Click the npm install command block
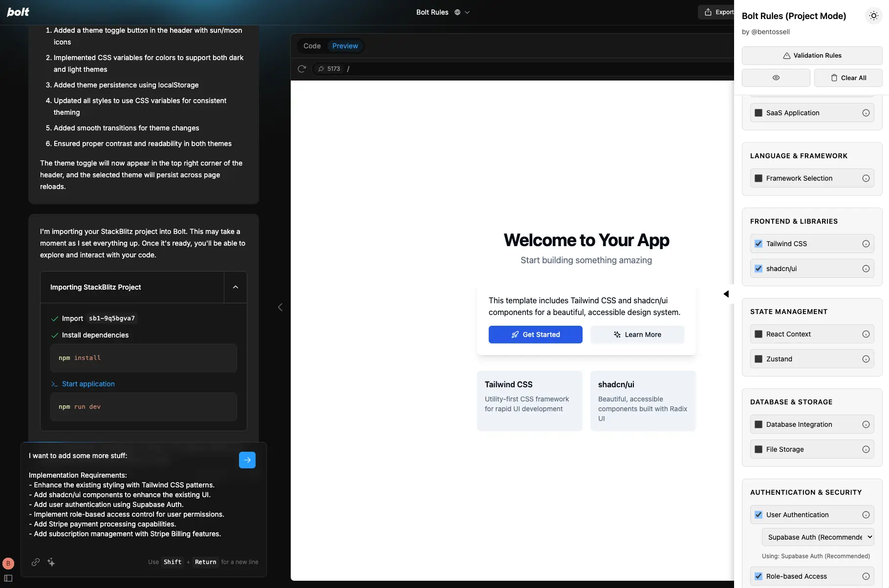Screen dimensions: 889x588 click(144, 358)
